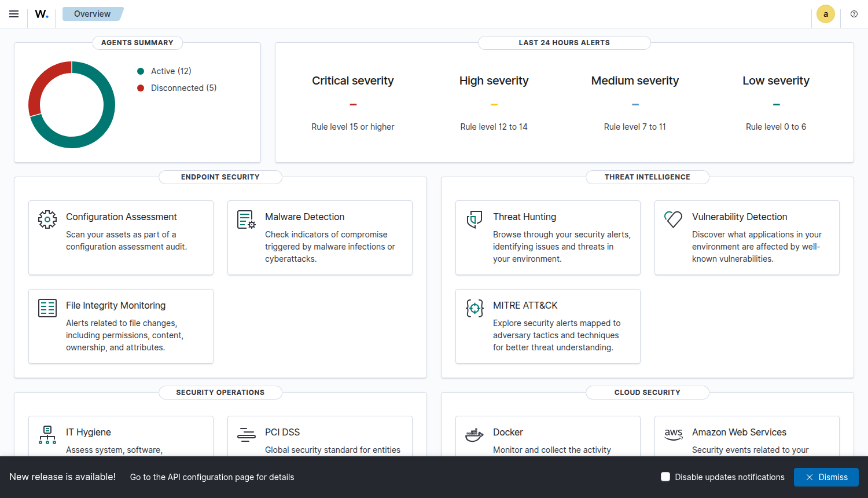Click the 'Rule level 15 or higher' text
The height and width of the screenshot is (498, 868).
(353, 127)
